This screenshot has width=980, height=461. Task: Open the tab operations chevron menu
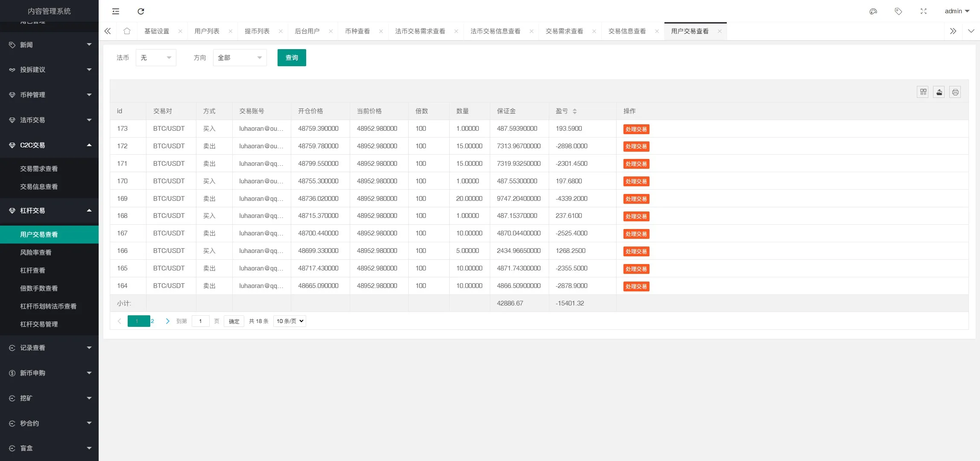[x=971, y=31]
